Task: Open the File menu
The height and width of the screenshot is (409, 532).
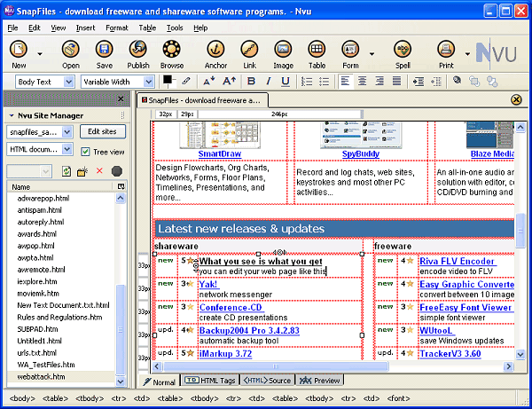Action: tap(12, 28)
